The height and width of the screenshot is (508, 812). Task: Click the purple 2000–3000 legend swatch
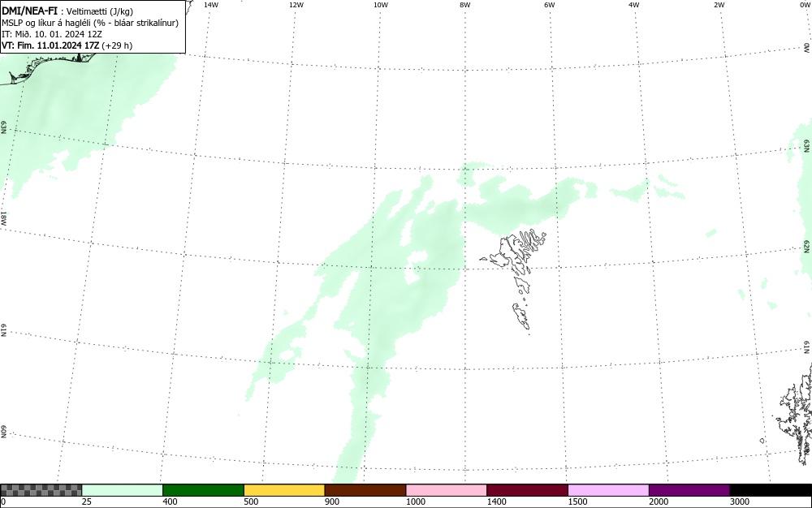[689, 490]
